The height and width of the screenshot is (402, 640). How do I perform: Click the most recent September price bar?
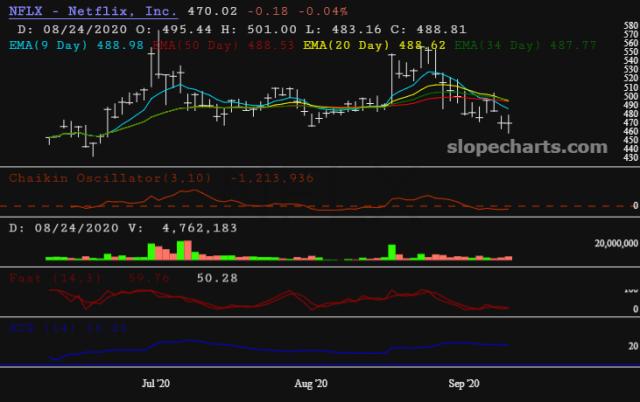(x=509, y=124)
